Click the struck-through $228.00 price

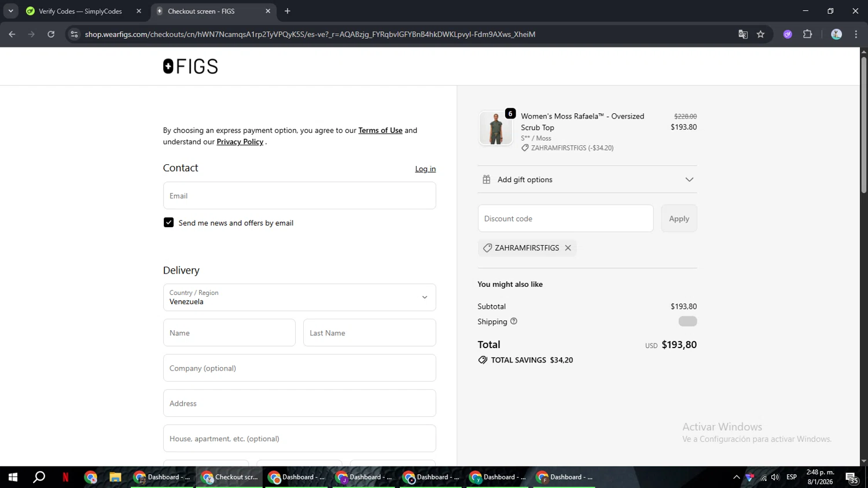point(685,116)
